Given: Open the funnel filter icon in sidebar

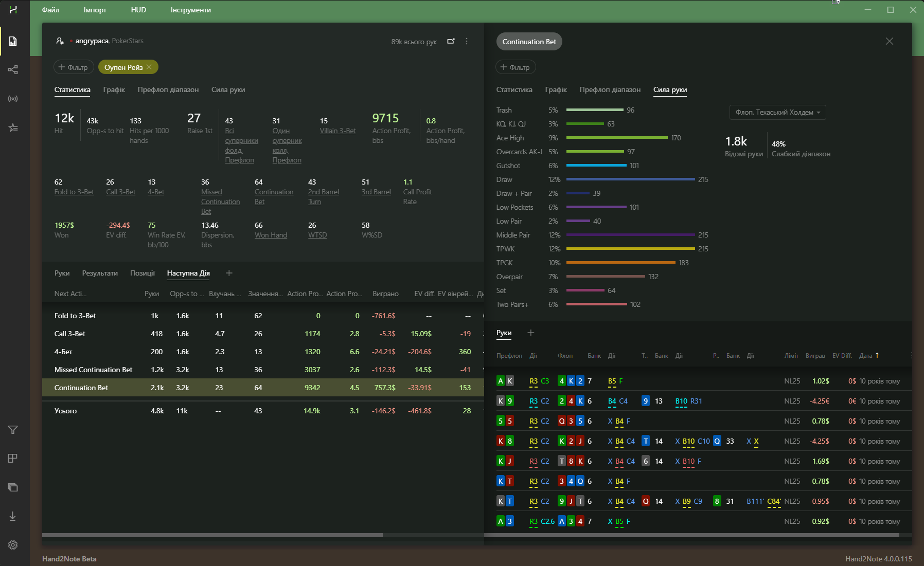Looking at the screenshot, I should [x=13, y=430].
